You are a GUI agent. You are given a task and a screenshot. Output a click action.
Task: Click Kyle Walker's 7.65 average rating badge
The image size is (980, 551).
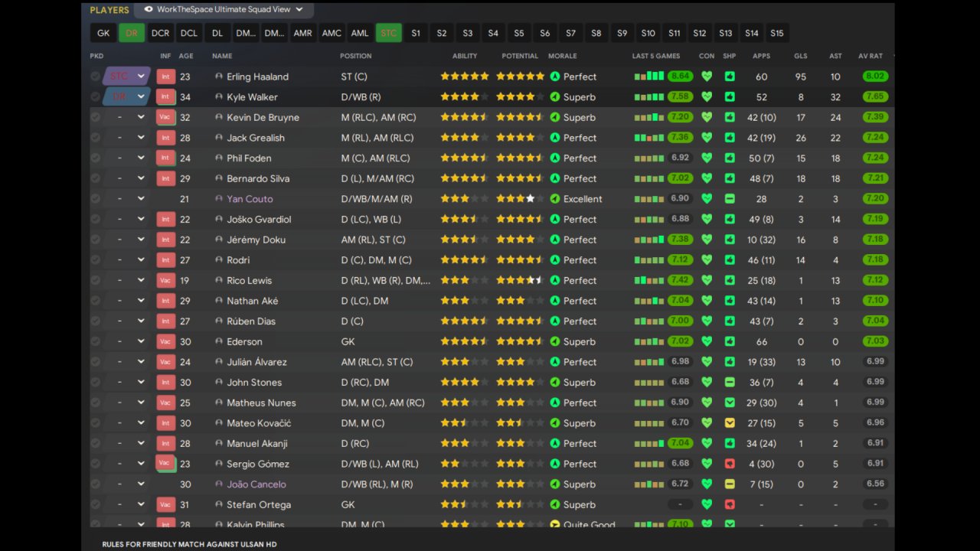point(875,97)
